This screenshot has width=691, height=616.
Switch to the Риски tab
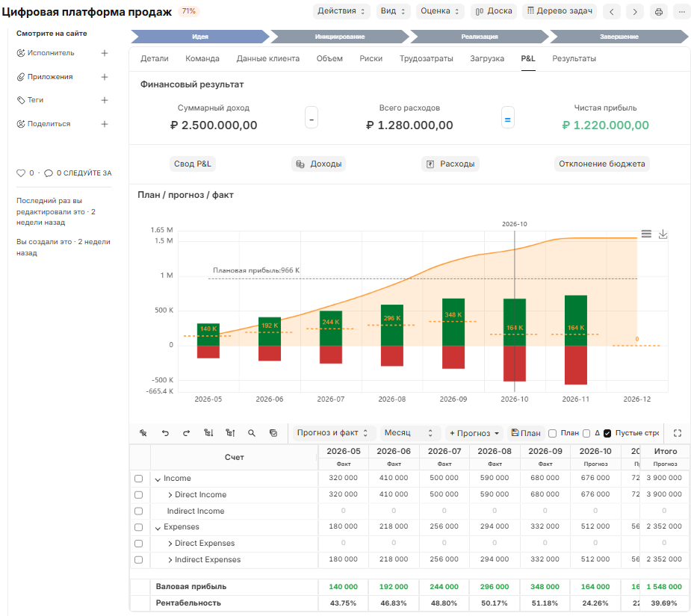[371, 58]
